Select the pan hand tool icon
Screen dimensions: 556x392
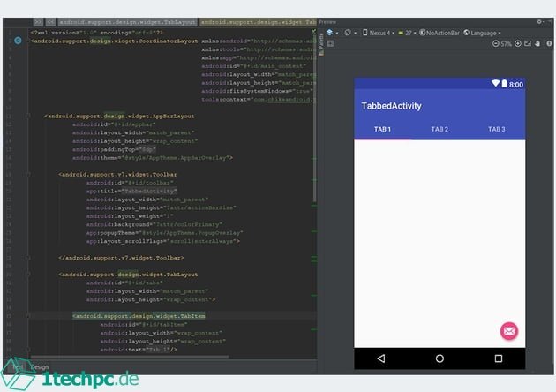(x=537, y=43)
